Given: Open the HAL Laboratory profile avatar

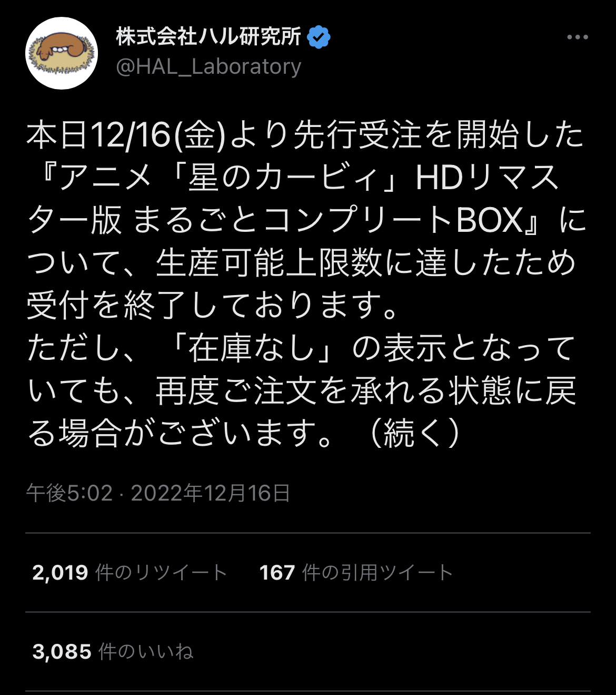Looking at the screenshot, I should tap(62, 53).
